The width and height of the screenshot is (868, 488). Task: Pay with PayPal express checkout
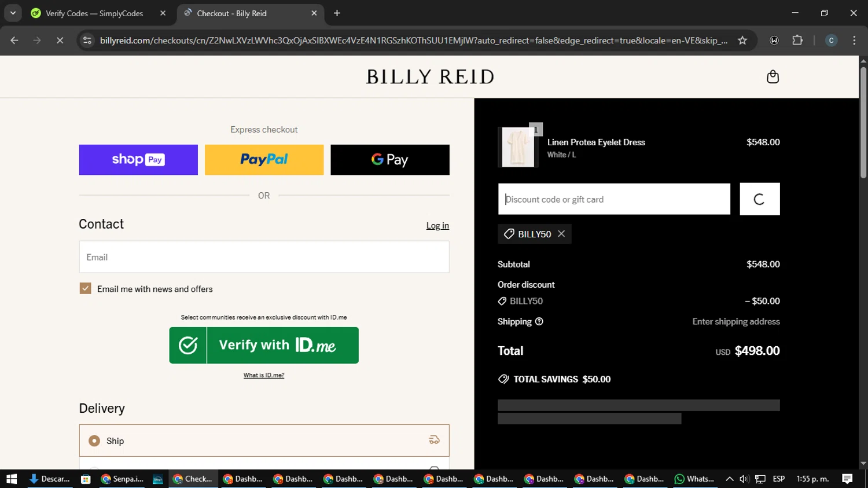[264, 160]
